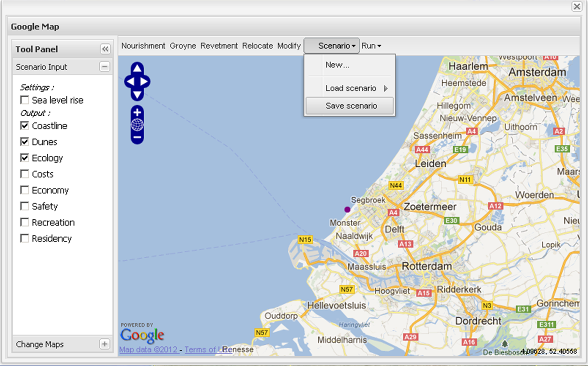The image size is (588, 366).
Task: Collapse the Scenario Input section
Action: pyautogui.click(x=104, y=67)
